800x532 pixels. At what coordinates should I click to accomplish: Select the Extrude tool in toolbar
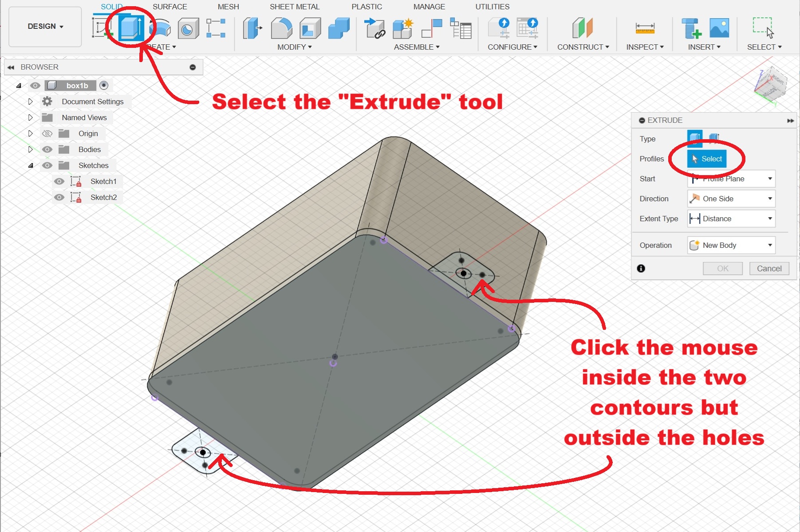[x=131, y=27]
